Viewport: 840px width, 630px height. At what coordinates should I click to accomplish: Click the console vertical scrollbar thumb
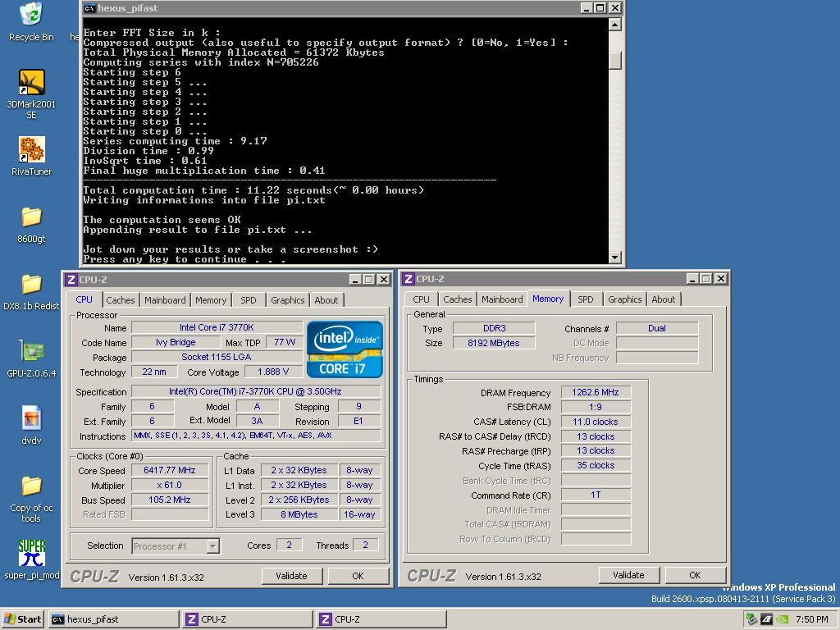[x=615, y=60]
